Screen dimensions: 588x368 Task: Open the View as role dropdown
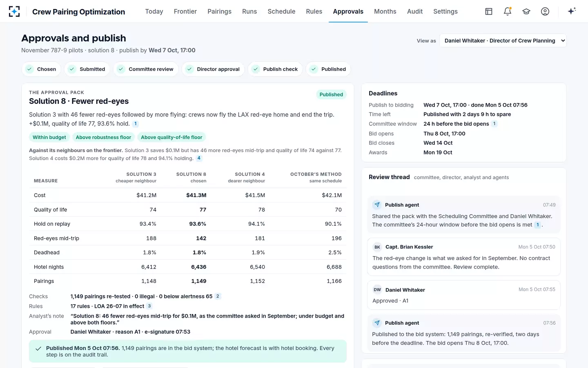[503, 40]
